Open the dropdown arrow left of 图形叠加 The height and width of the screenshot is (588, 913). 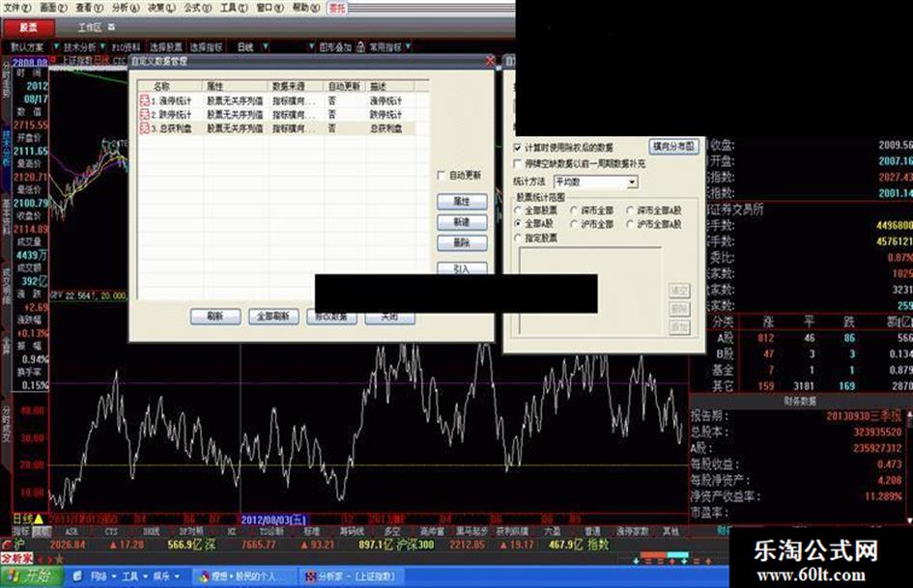coord(311,46)
